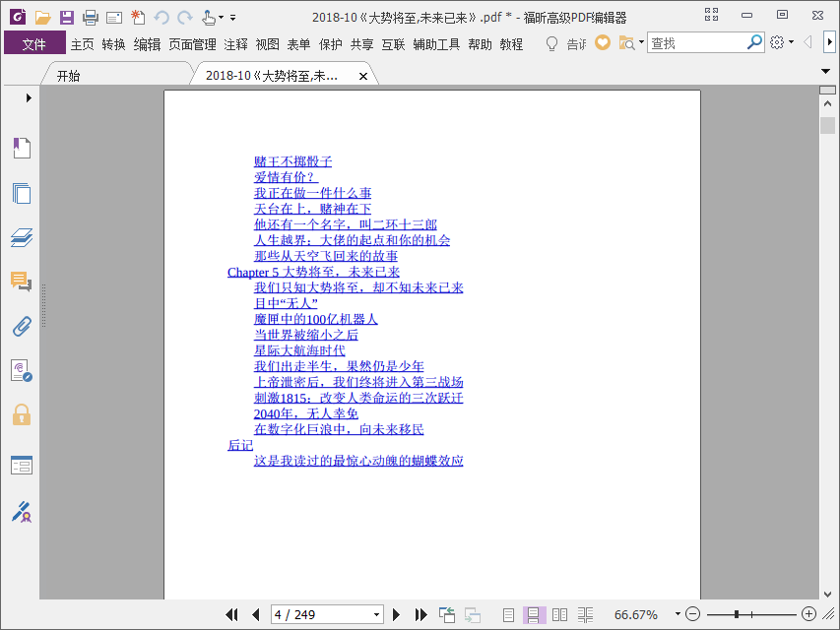Open a file with the folder icon
This screenshot has height=630, width=840.
[43, 18]
